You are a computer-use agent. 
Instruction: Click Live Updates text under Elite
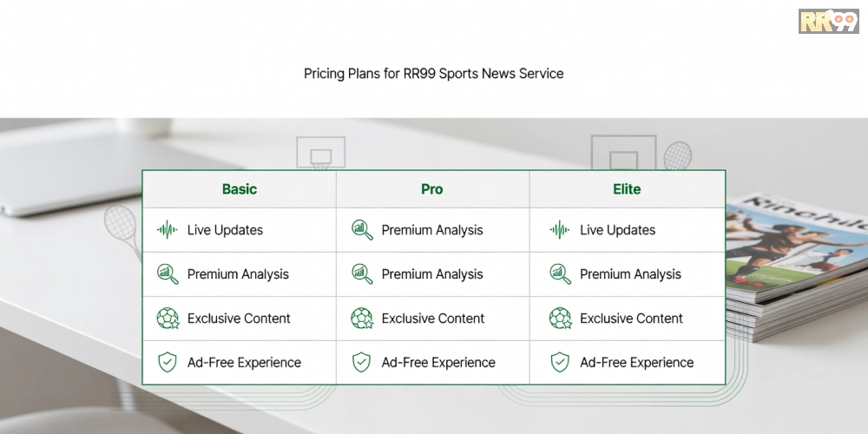[618, 230]
